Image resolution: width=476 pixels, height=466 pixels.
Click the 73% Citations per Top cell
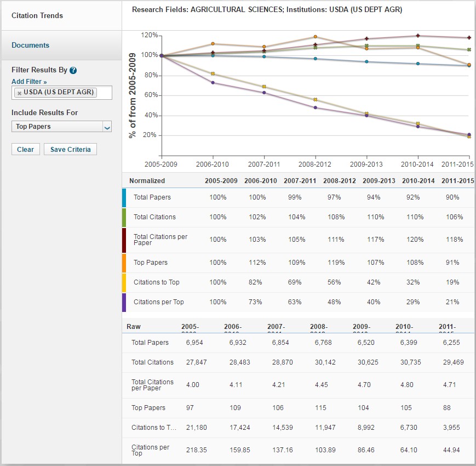coord(255,302)
